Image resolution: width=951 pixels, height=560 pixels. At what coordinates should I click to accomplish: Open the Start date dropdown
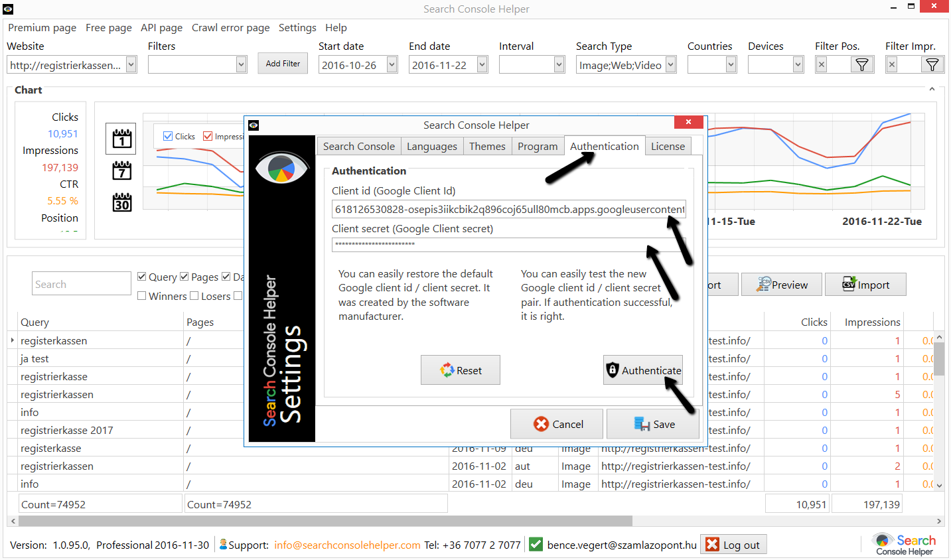click(x=392, y=64)
